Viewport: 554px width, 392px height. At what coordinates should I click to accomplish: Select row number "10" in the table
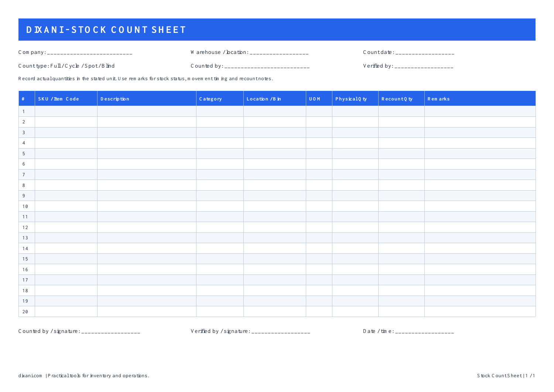25,206
